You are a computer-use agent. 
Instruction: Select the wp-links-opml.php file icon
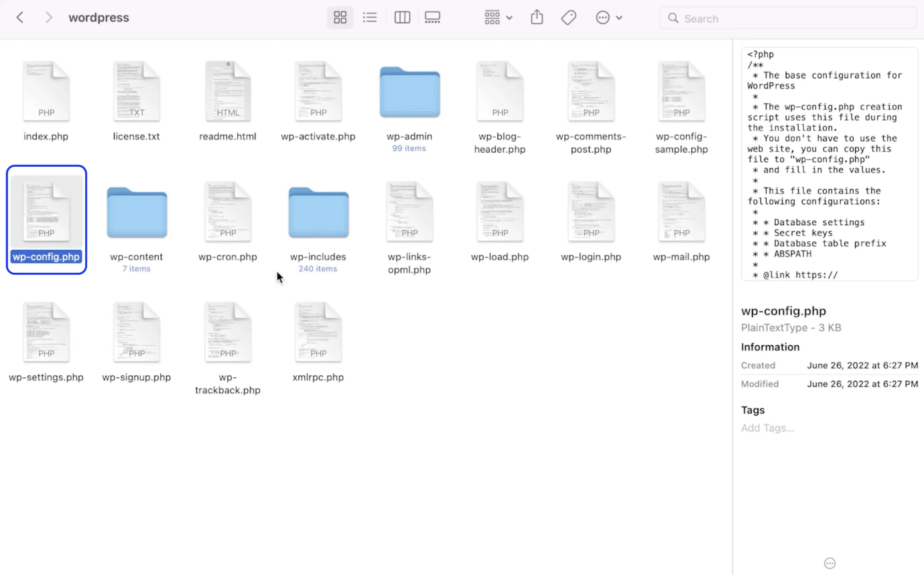click(409, 212)
